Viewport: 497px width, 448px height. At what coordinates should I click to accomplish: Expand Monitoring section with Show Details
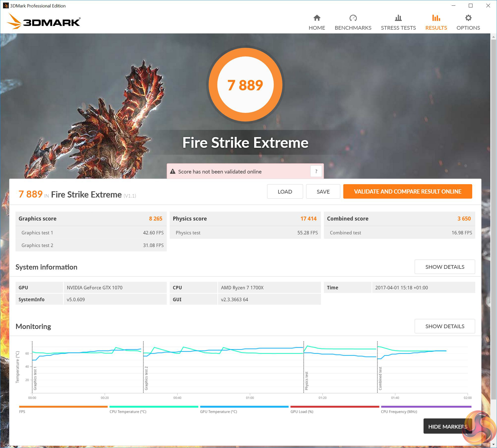[444, 326]
